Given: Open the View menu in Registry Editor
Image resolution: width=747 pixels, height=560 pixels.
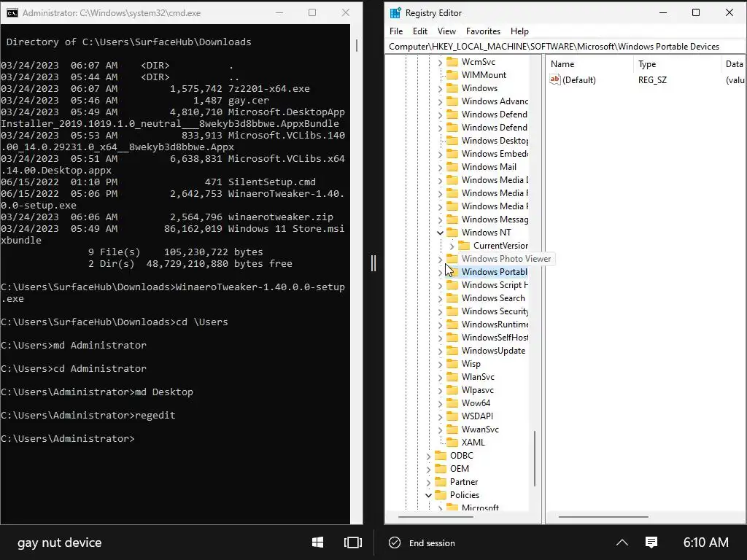Looking at the screenshot, I should (x=446, y=31).
